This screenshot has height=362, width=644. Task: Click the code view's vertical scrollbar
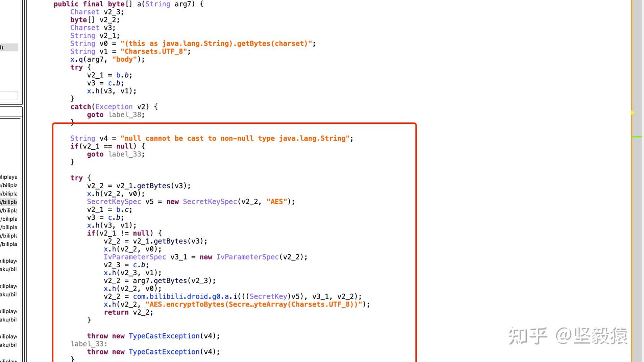637,181
